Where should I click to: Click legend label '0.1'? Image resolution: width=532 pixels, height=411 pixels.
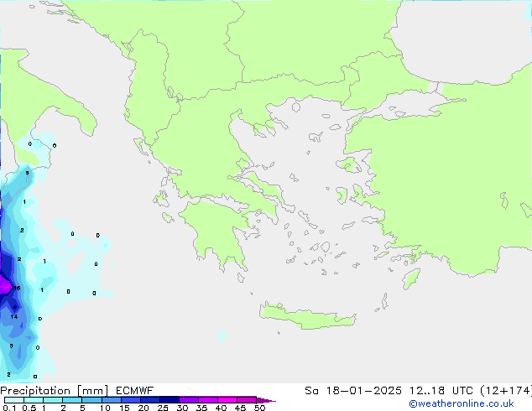(9, 408)
